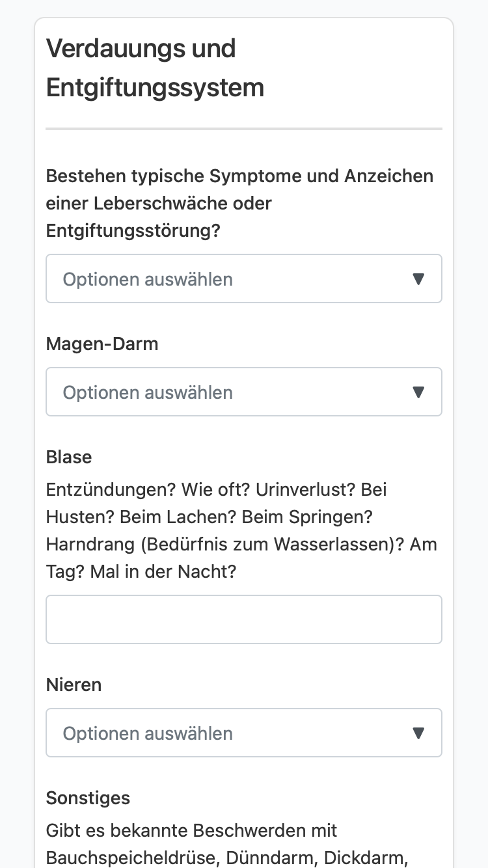Focus the Blase text input field
The height and width of the screenshot is (868, 488).
pos(244,619)
